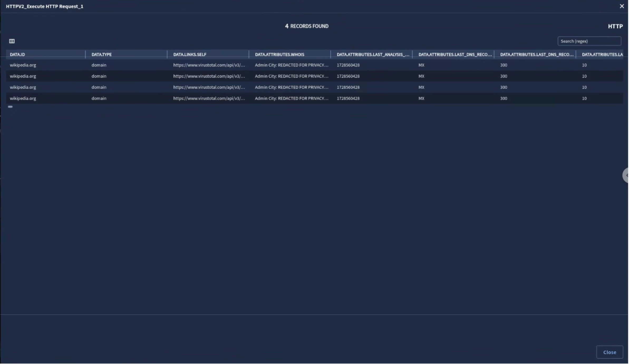Click the partially visible DATA.ATTRIBUTES.LA header
This screenshot has width=629, height=364.
(603, 55)
